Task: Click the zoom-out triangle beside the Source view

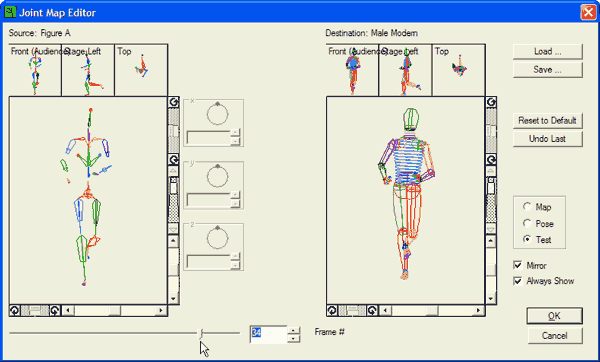Action: tap(174, 228)
